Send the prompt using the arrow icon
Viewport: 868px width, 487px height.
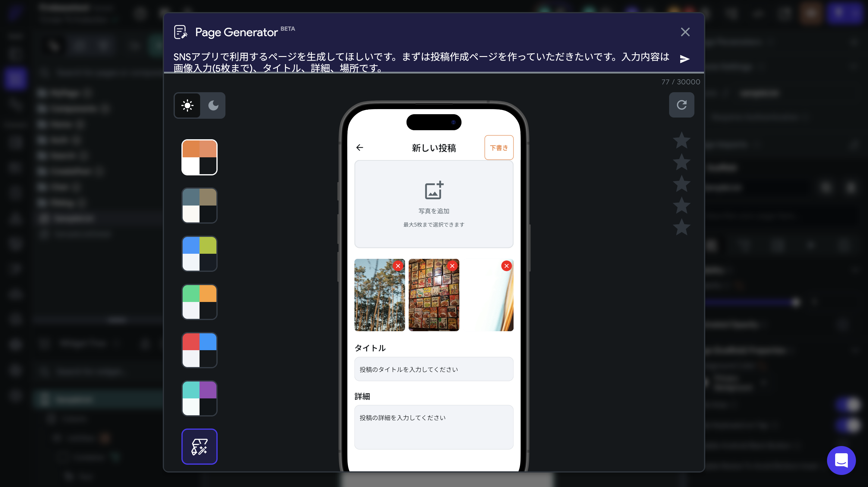click(x=684, y=59)
